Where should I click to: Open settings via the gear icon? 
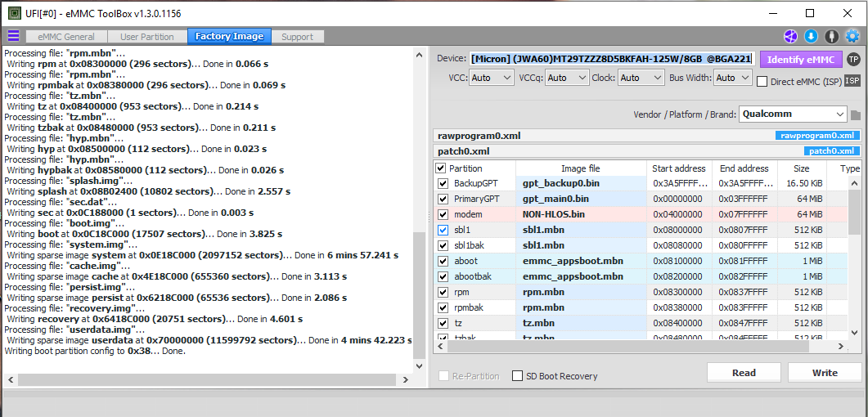tap(852, 36)
